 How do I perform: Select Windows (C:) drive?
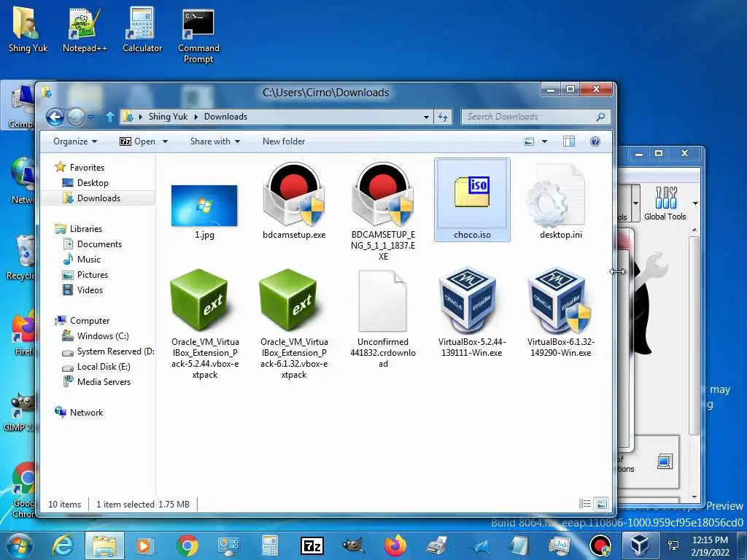pos(102,336)
